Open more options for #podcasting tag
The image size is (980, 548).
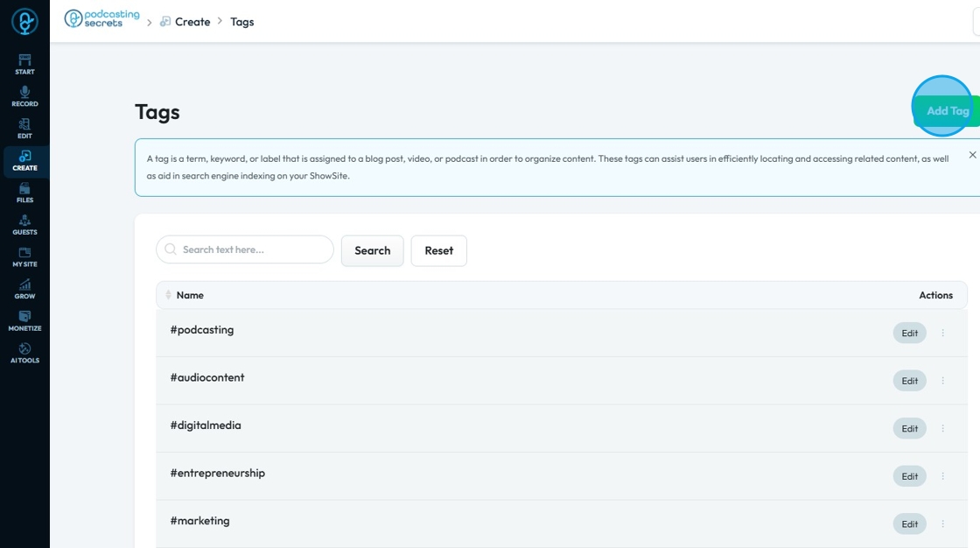pyautogui.click(x=942, y=333)
